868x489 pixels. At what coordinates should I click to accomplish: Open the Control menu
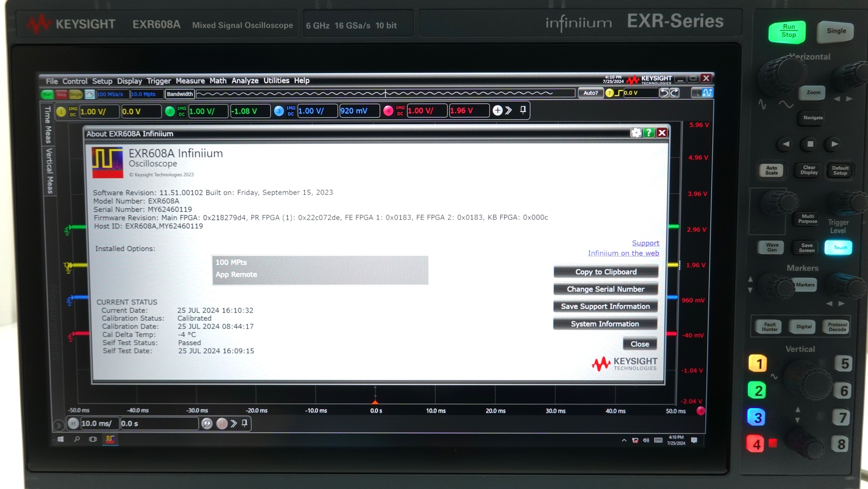click(74, 81)
